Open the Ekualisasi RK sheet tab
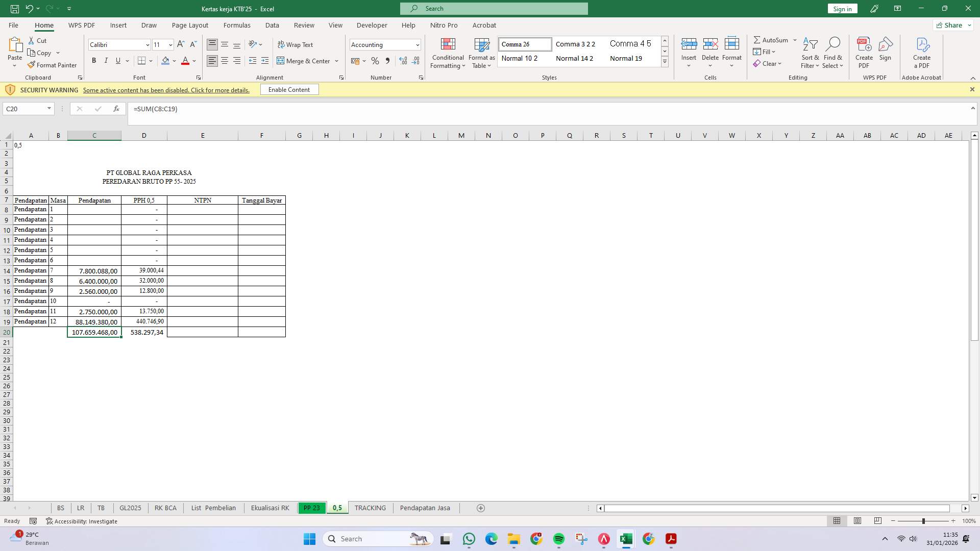Screen dimensions: 980x551 coord(269,508)
